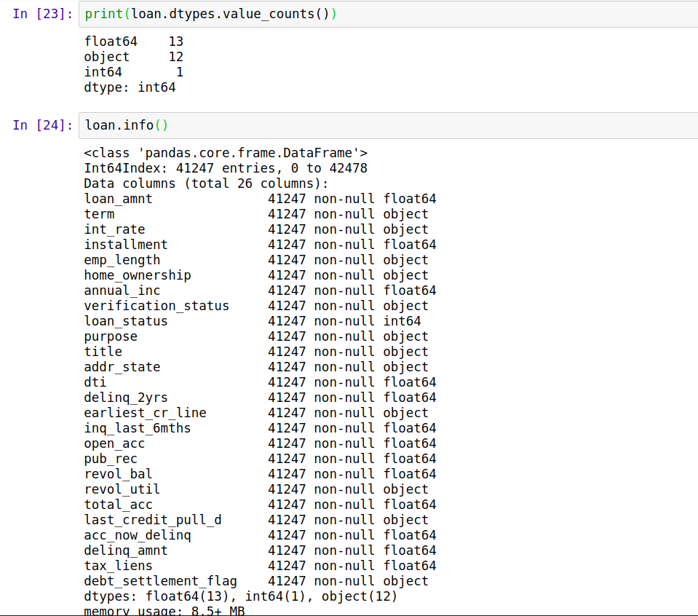The image size is (698, 616).
Task: Click the delinq_amnt column row
Action: tap(260, 550)
